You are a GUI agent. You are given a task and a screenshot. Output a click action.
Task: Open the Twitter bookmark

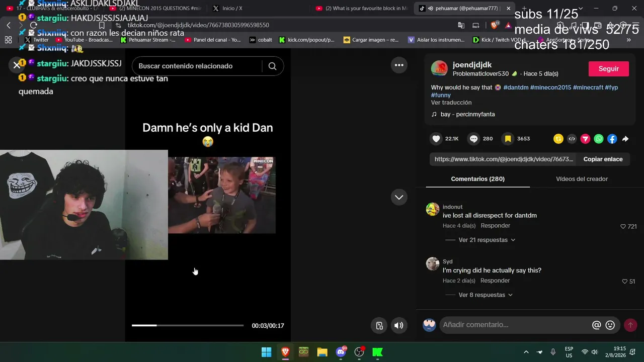(37, 40)
